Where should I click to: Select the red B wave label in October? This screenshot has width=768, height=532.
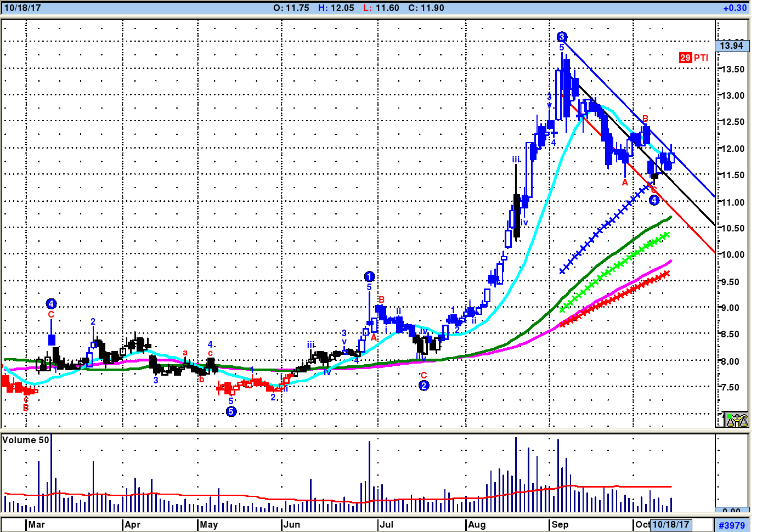(645, 119)
